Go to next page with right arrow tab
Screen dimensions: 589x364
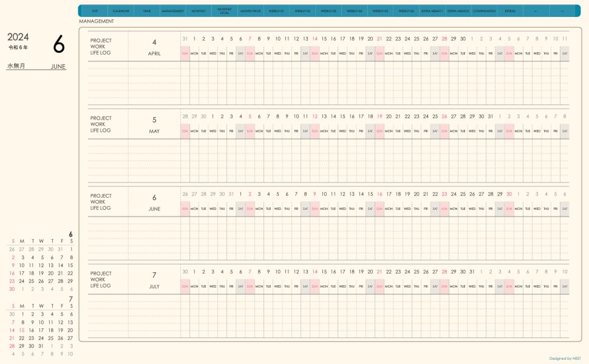point(562,11)
